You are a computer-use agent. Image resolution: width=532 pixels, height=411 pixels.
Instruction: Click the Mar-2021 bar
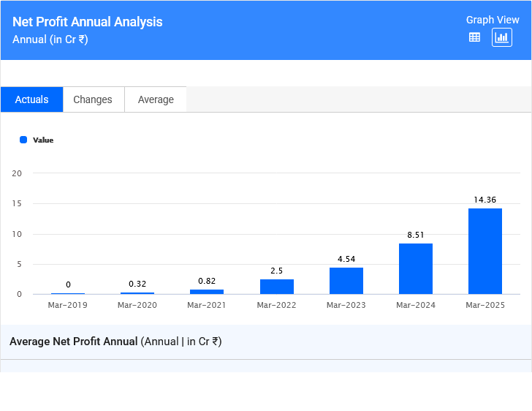207,292
